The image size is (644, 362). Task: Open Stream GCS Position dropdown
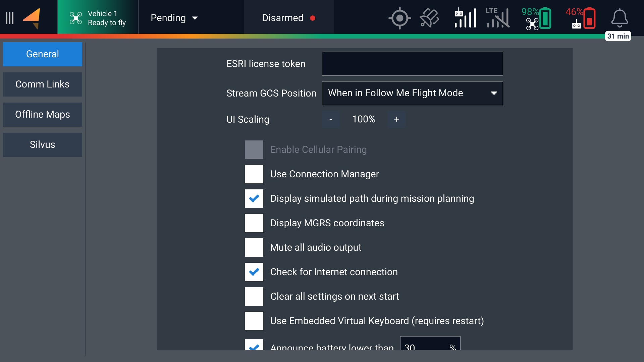(412, 93)
